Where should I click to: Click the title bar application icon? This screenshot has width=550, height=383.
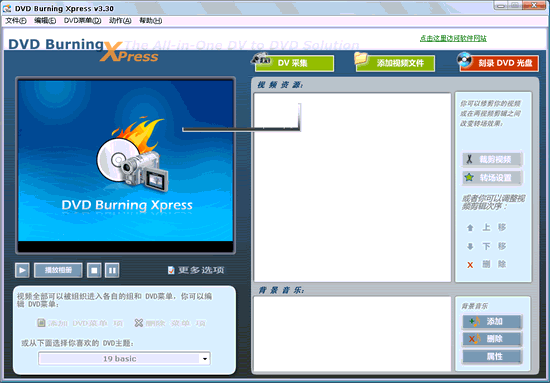click(x=7, y=8)
